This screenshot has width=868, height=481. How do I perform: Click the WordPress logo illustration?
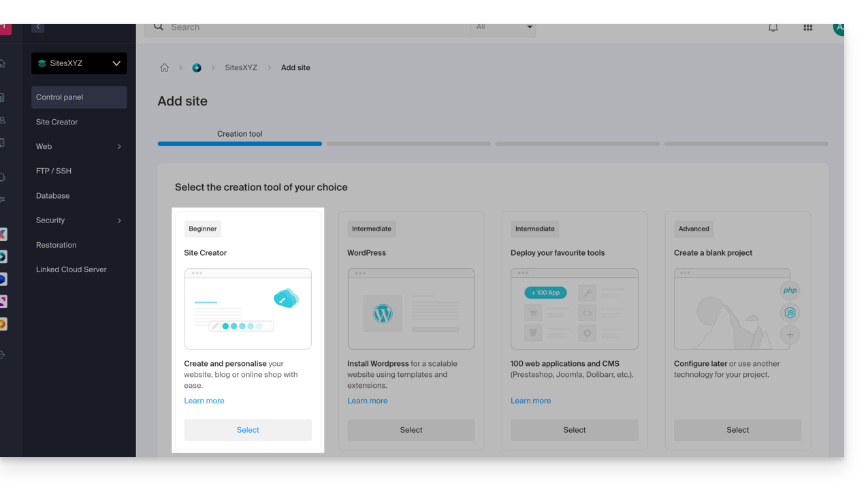click(x=383, y=313)
